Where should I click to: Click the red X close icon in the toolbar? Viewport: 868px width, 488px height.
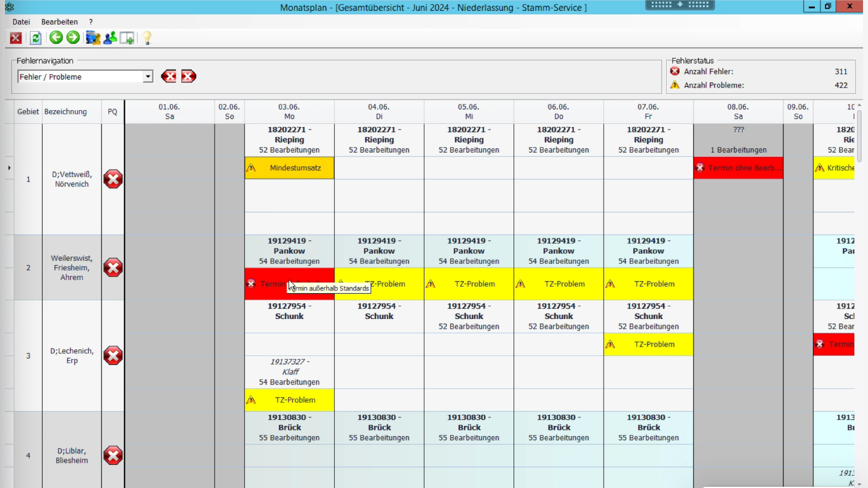coord(16,38)
